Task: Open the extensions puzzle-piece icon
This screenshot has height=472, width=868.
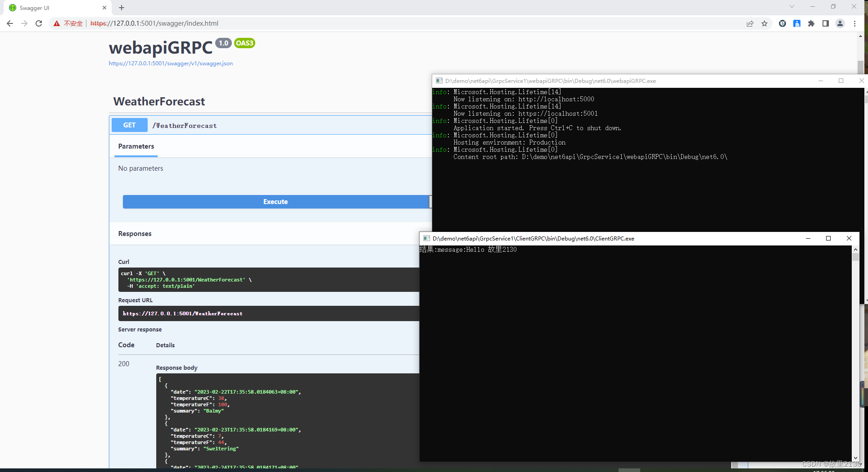Action: click(811, 23)
